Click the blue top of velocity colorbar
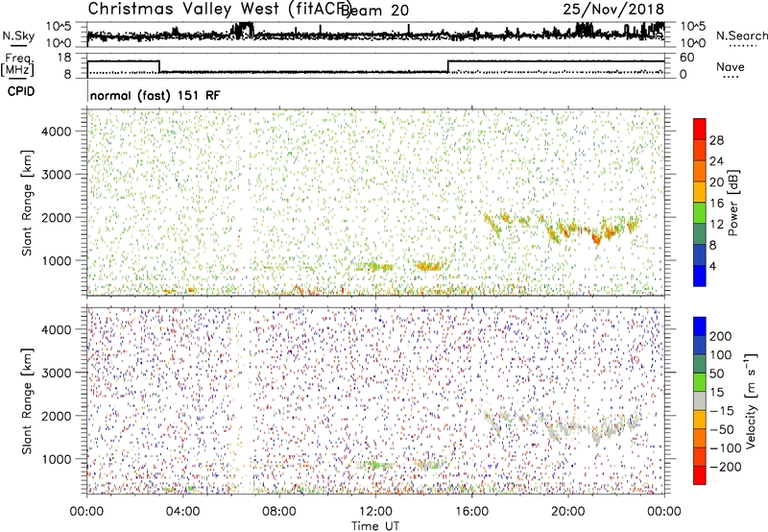The height and width of the screenshot is (532, 768). click(700, 326)
